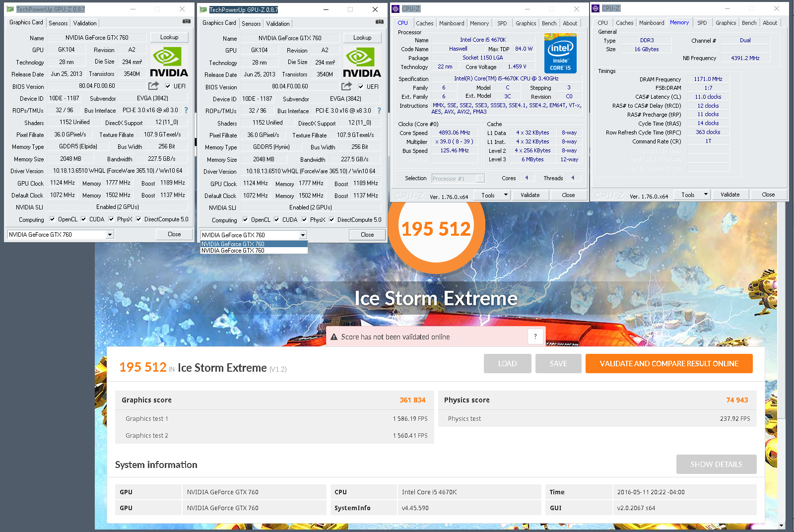Screen dimensions: 794x532
Task: Toggle OpenCL checkbox in second GPU-Z
Action: tap(245, 220)
